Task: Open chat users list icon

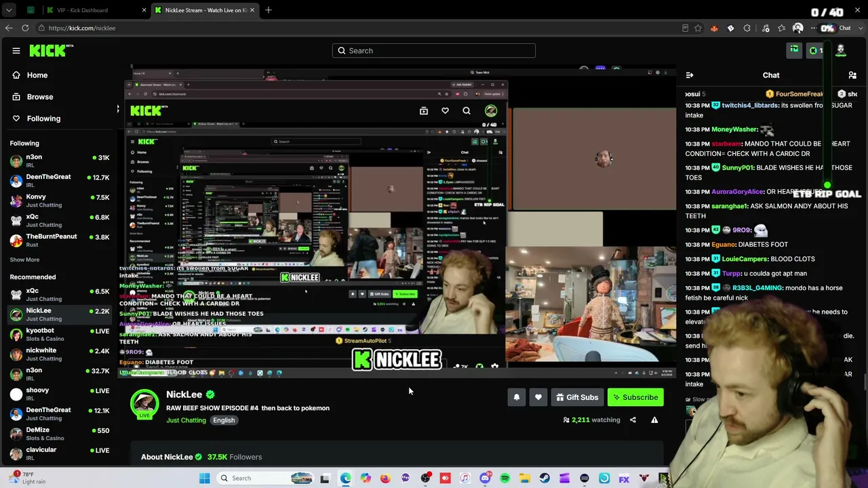Action: coord(852,75)
